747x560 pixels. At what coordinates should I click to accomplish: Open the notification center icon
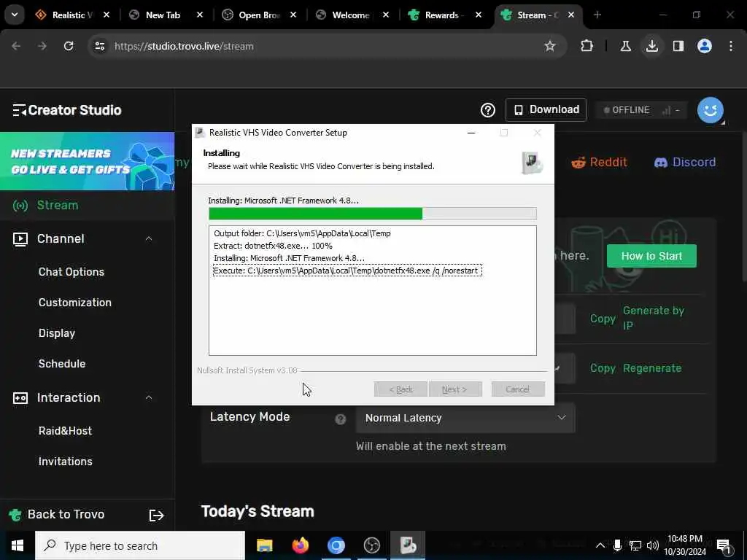724,546
